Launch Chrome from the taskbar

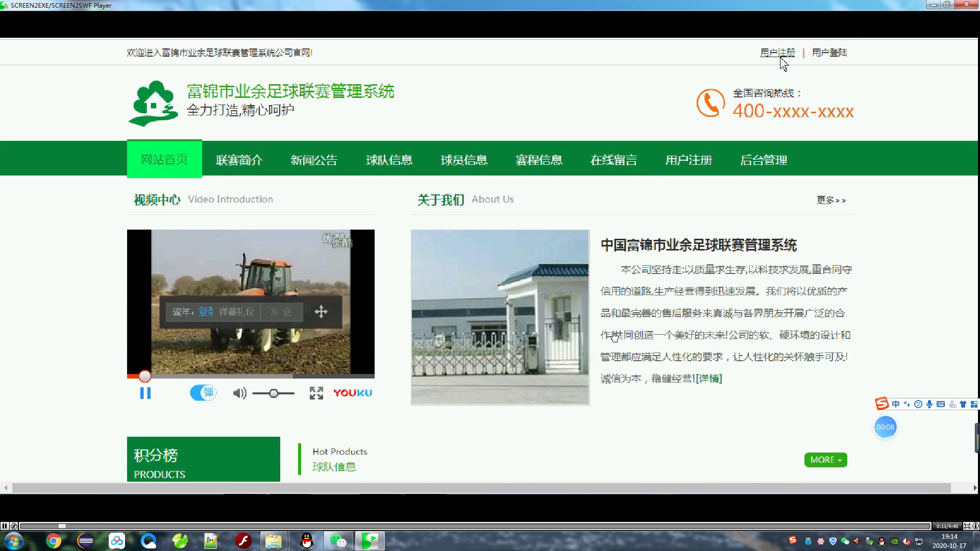coord(54,541)
